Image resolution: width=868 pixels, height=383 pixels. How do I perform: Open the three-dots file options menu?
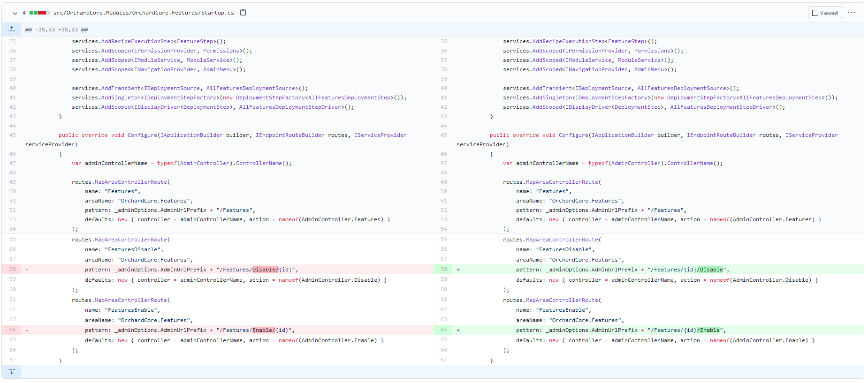coord(852,13)
